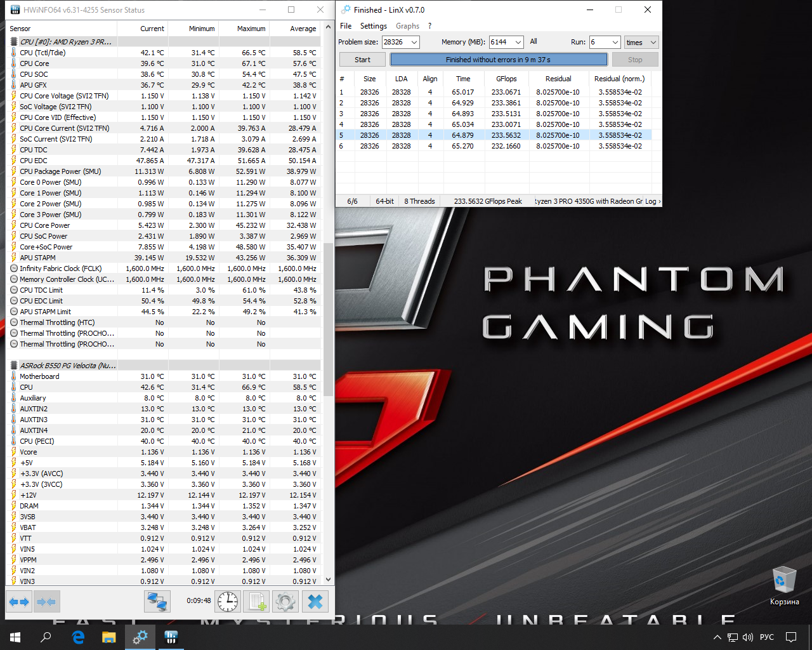This screenshot has height=650, width=812.
Task: Click the thermometer icon beside CPU (Tctl/Tdie)
Action: (x=14, y=53)
